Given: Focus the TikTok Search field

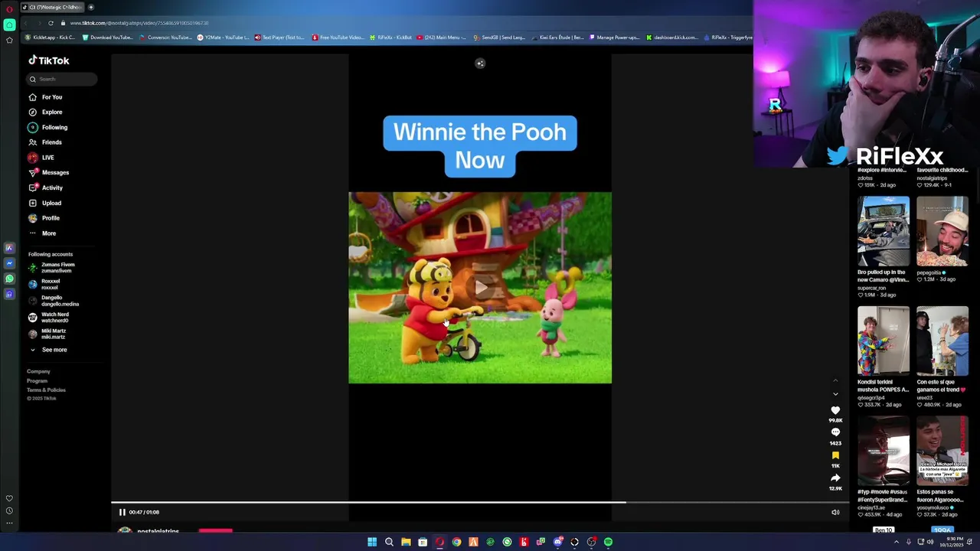Looking at the screenshot, I should [62, 79].
